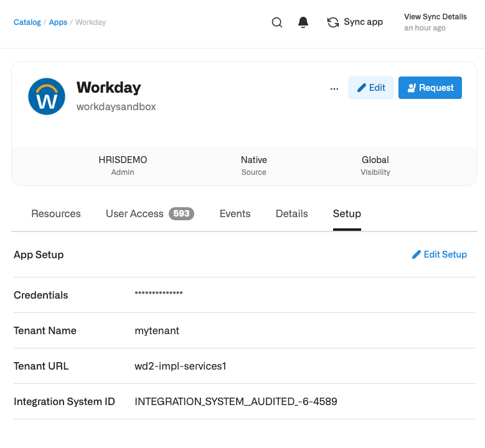Click the Tenant Name label
The image size is (485, 448).
click(45, 331)
